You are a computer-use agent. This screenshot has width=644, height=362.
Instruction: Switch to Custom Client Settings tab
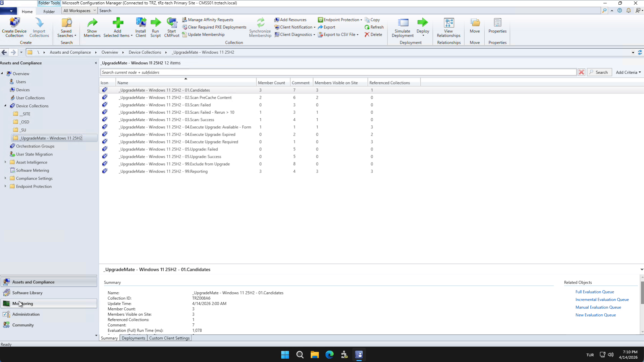click(169, 338)
